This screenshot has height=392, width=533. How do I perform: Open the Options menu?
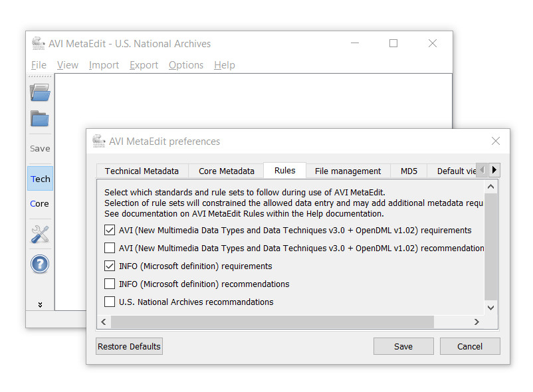(x=186, y=65)
